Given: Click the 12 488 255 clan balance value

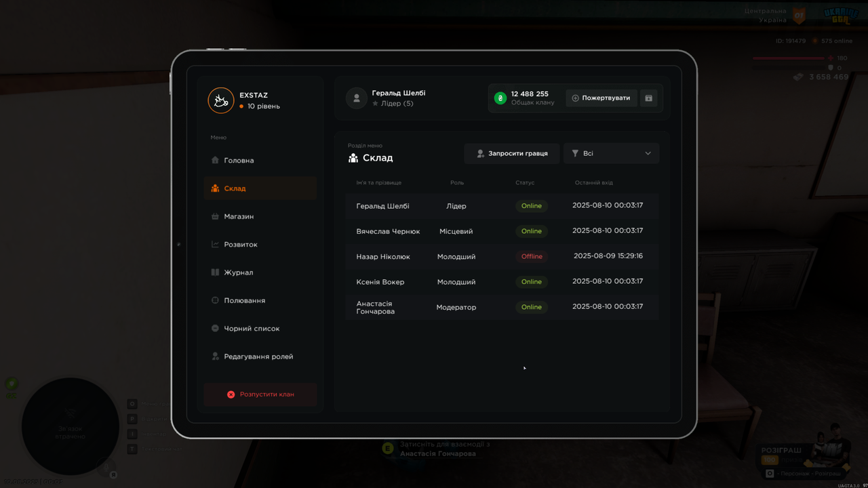Looking at the screenshot, I should pyautogui.click(x=530, y=94).
